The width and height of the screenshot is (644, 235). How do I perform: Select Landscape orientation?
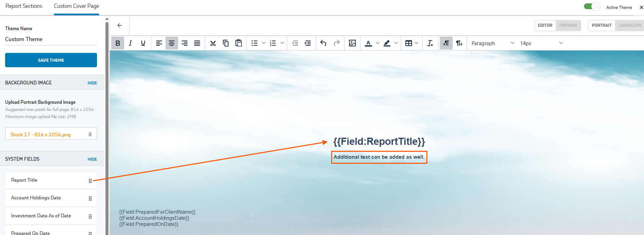[630, 25]
